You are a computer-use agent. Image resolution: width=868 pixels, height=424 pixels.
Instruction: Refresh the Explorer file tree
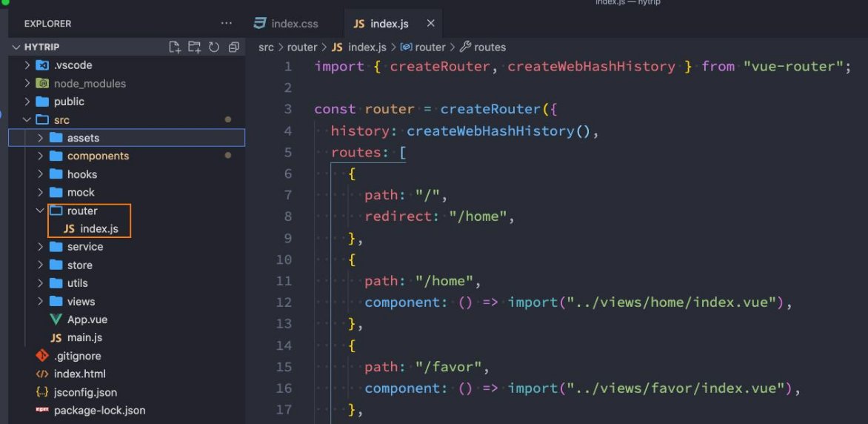tap(214, 47)
